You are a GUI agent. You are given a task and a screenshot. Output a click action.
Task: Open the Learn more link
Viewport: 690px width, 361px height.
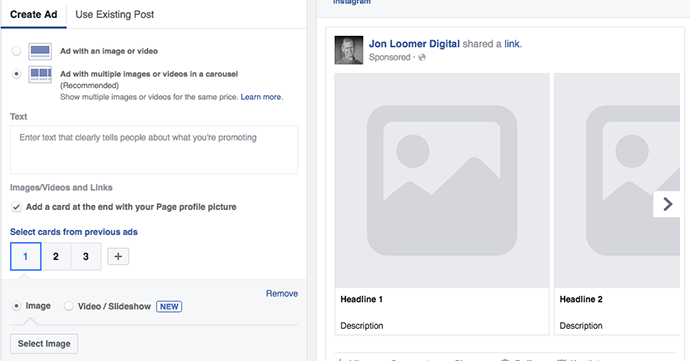pos(261,97)
